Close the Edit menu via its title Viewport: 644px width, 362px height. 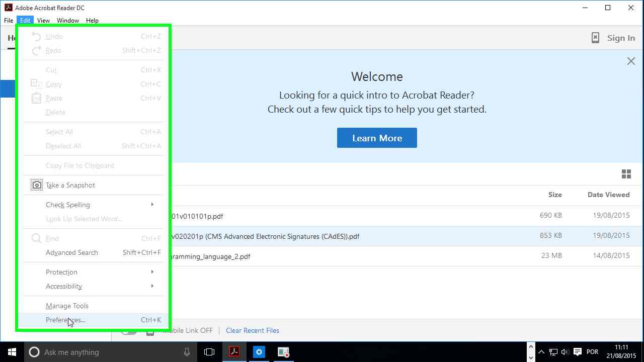tap(25, 21)
